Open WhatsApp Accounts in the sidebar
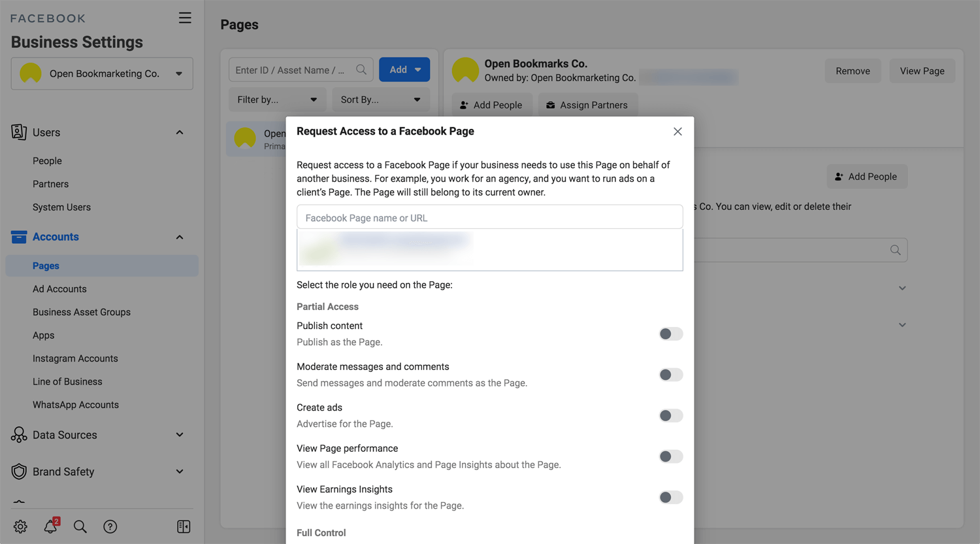Viewport: 980px width, 544px height. point(76,405)
